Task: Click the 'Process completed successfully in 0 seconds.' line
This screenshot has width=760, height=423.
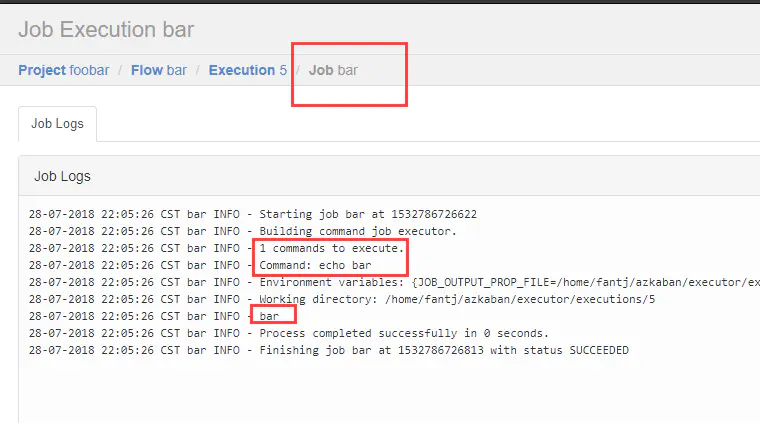Action: tap(288, 333)
